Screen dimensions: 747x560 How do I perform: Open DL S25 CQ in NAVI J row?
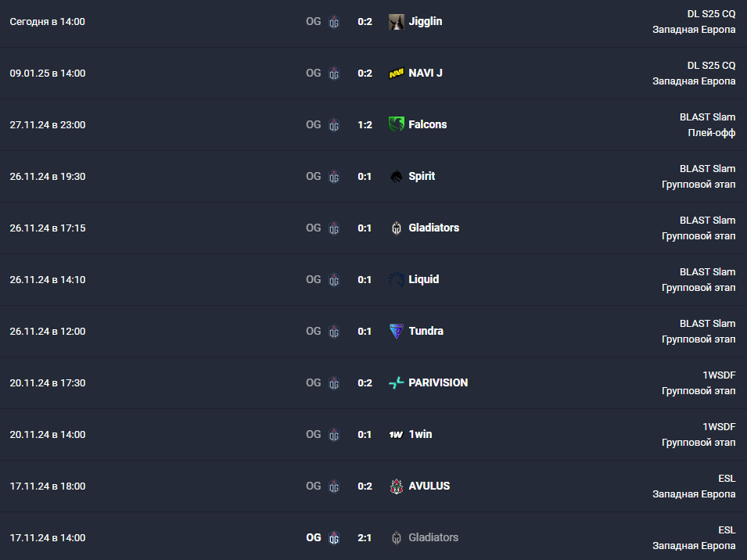(x=711, y=65)
